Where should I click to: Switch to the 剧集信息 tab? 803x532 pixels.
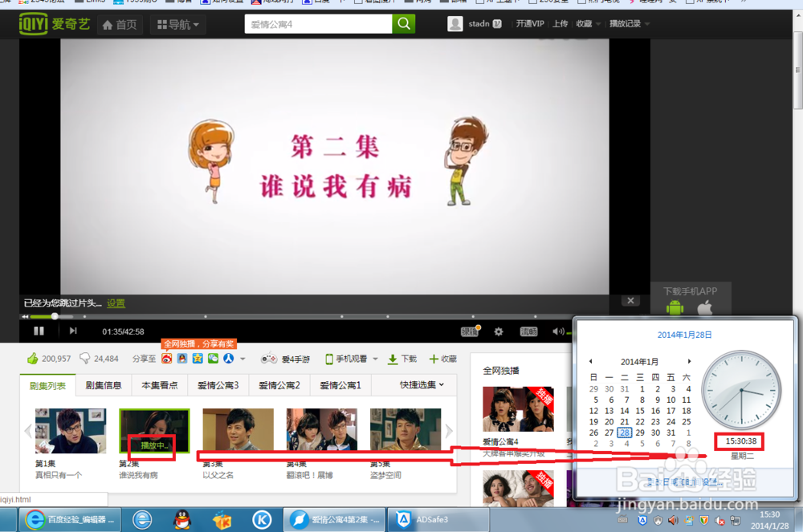[x=104, y=385]
